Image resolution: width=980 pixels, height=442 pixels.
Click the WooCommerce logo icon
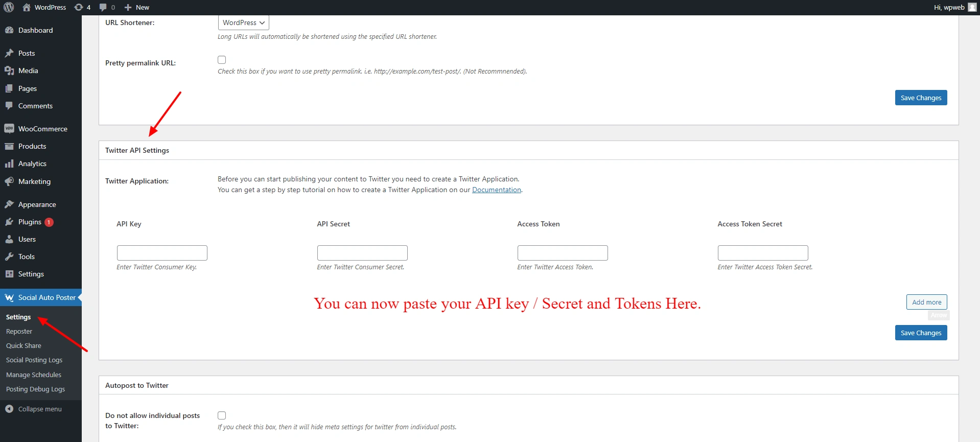pos(9,129)
